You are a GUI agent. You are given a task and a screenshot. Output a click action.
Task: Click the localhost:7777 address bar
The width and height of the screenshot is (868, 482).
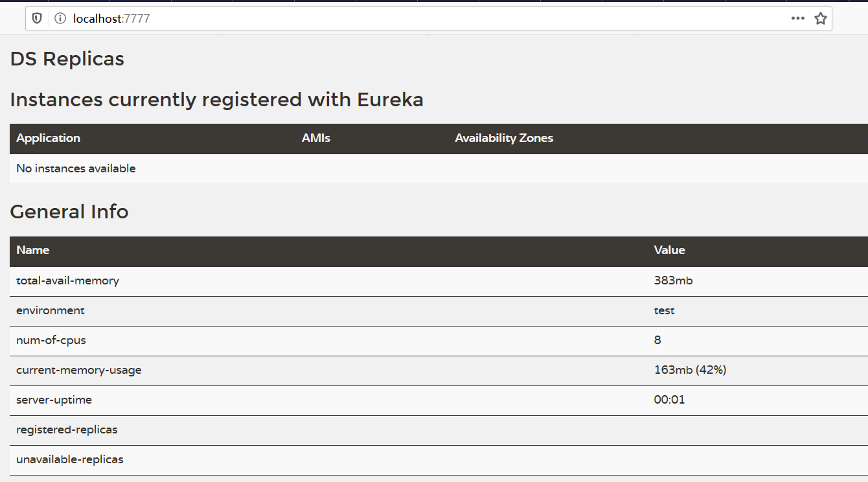pyautogui.click(x=389, y=19)
